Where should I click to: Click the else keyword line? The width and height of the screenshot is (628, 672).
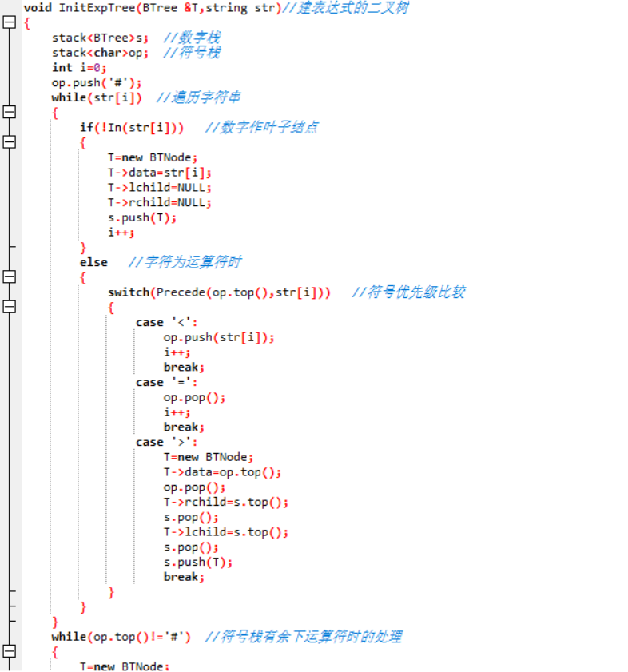point(93,262)
